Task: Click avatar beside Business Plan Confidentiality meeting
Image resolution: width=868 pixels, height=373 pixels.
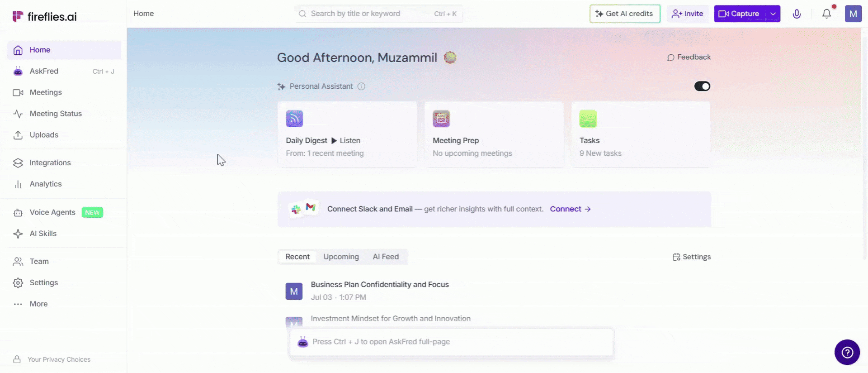Action: click(x=294, y=292)
